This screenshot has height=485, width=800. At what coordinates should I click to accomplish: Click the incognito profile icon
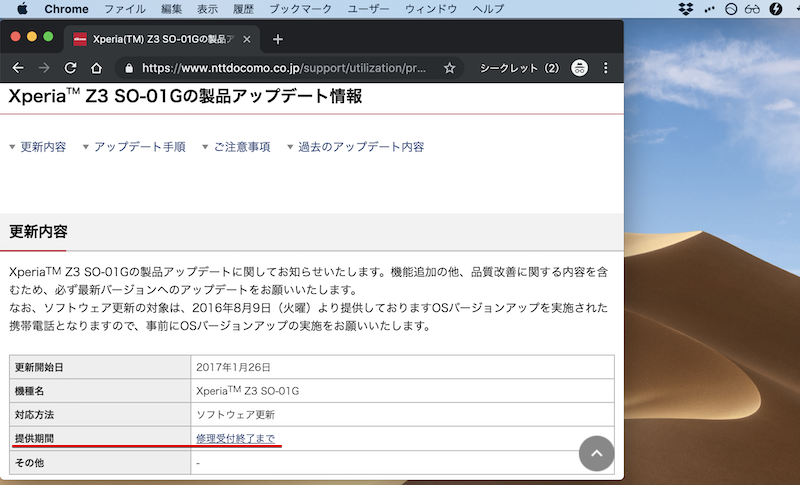[x=579, y=69]
